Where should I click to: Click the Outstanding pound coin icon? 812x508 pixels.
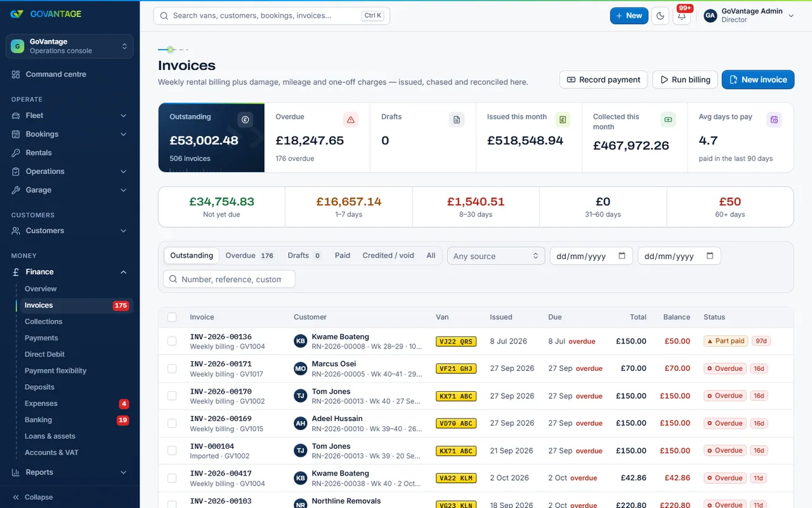(x=245, y=119)
